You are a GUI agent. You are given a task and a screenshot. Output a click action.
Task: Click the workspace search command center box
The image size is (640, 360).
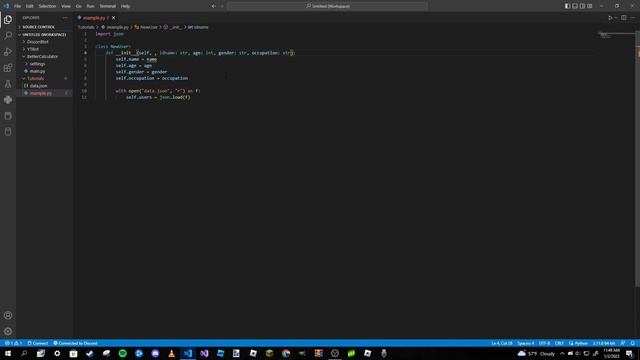[x=327, y=6]
